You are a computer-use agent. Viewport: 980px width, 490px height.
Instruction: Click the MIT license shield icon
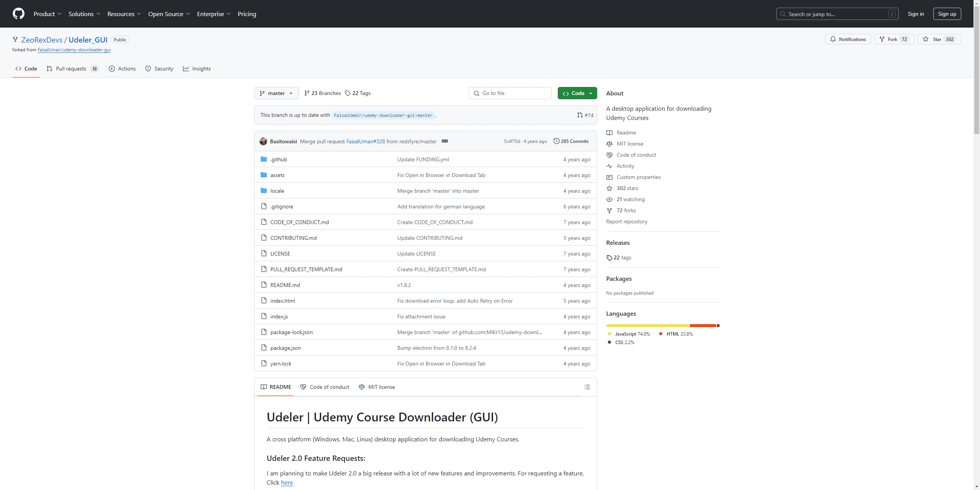(609, 143)
